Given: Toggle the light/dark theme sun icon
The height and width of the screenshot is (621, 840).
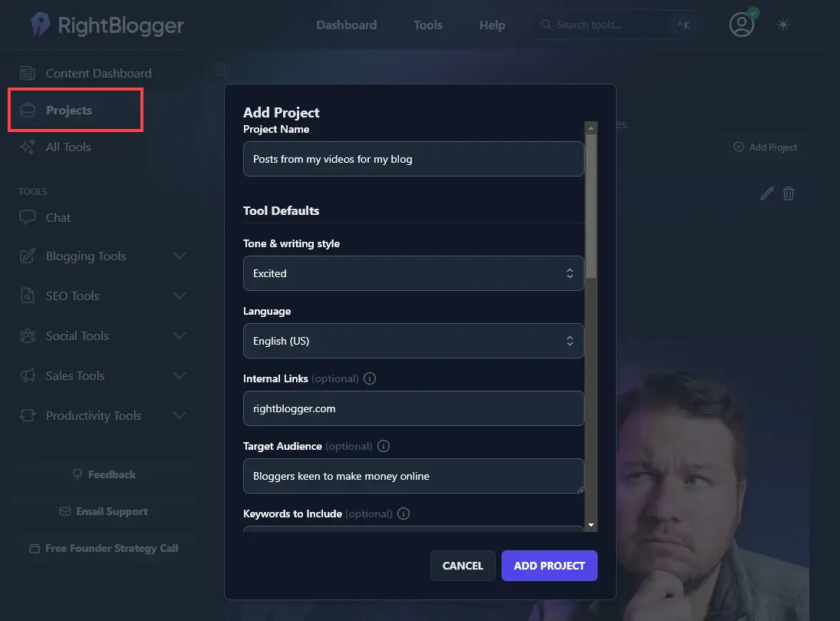Looking at the screenshot, I should (x=782, y=25).
